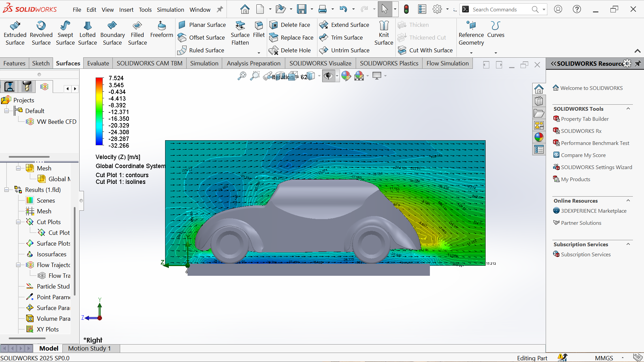Image resolution: width=644 pixels, height=362 pixels.
Task: Open the Save options dropdown arrow
Action: click(312, 9)
